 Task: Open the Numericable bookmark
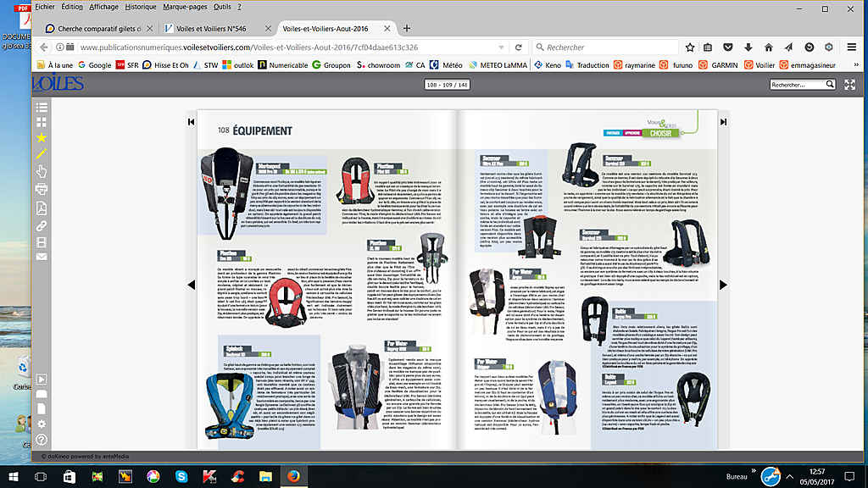(283, 65)
